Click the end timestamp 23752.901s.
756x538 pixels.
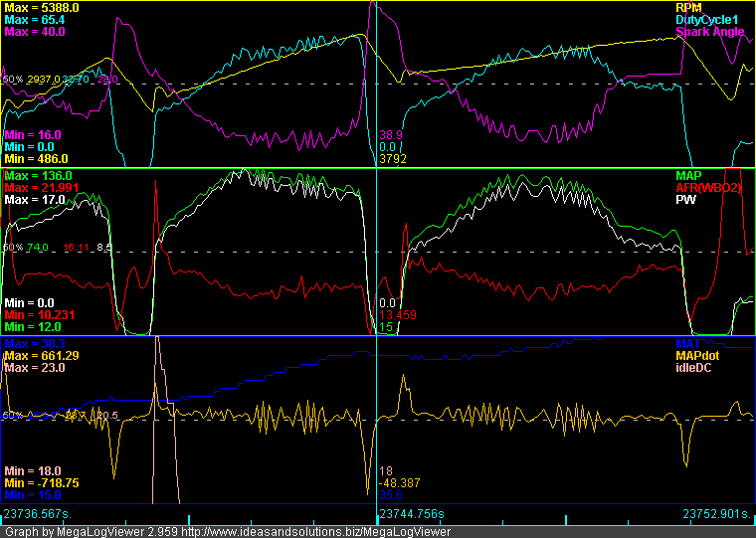click(717, 514)
